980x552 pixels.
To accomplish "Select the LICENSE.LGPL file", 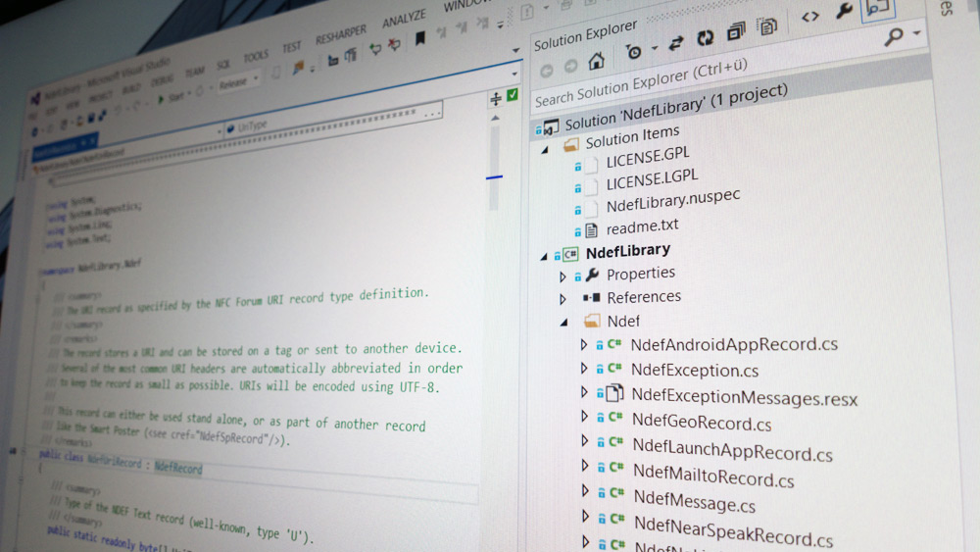I will (x=652, y=179).
